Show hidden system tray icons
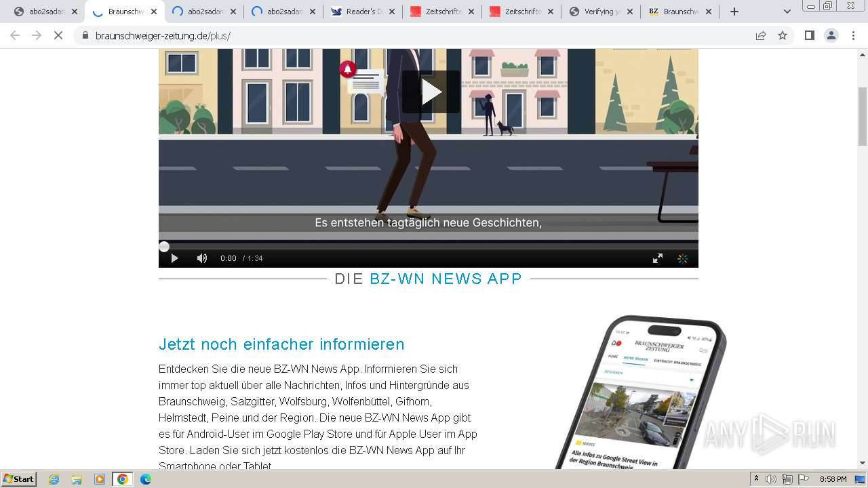Image resolution: width=868 pixels, height=488 pixels. [x=757, y=479]
